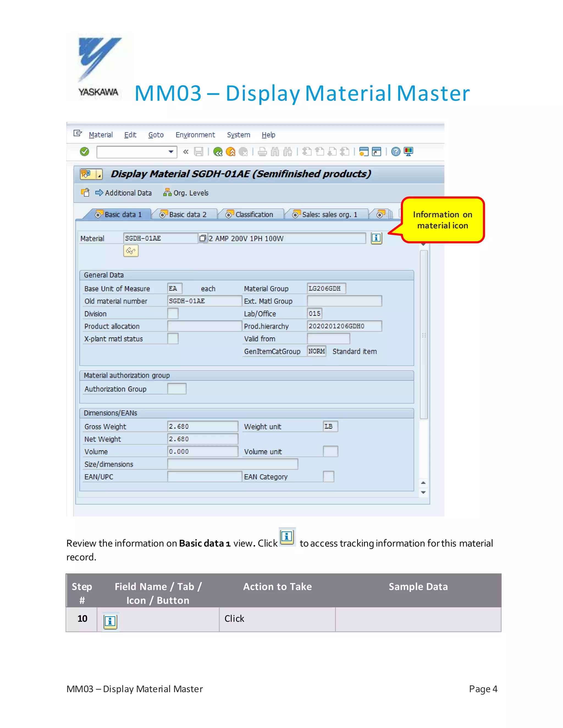563x728 pixels.
Task: Click the X-plant matl status field
Action: pyautogui.click(x=173, y=339)
